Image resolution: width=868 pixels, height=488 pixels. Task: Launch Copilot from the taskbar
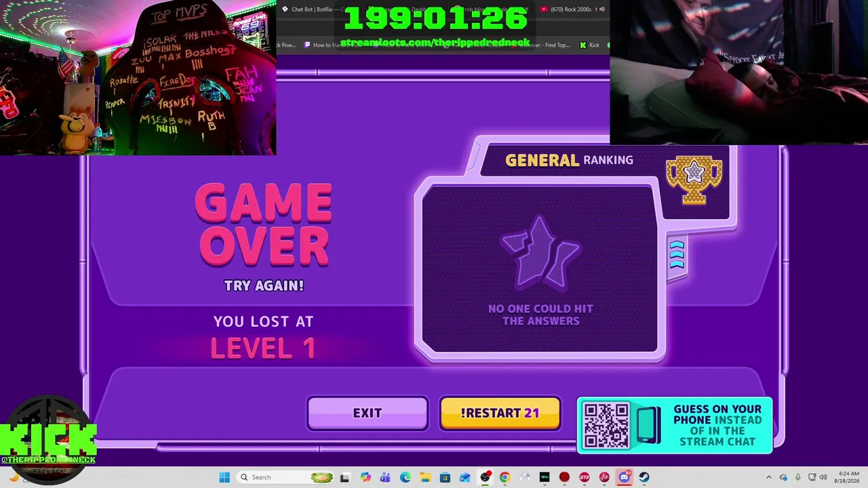pyautogui.click(x=366, y=477)
